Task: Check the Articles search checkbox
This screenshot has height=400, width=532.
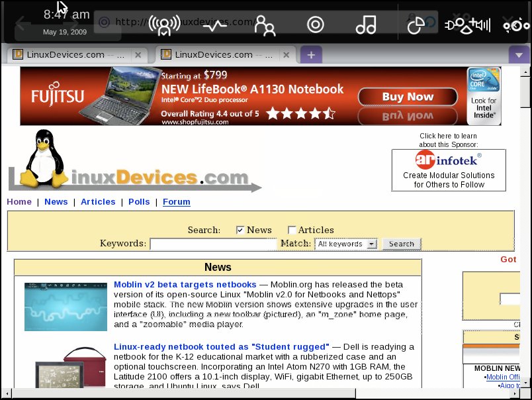Action: point(291,230)
